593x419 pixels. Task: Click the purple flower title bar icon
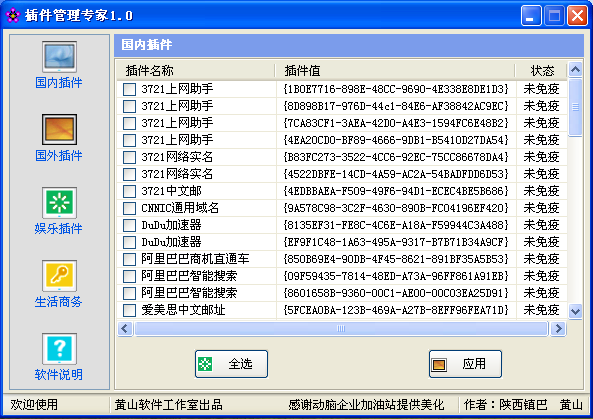coord(12,15)
